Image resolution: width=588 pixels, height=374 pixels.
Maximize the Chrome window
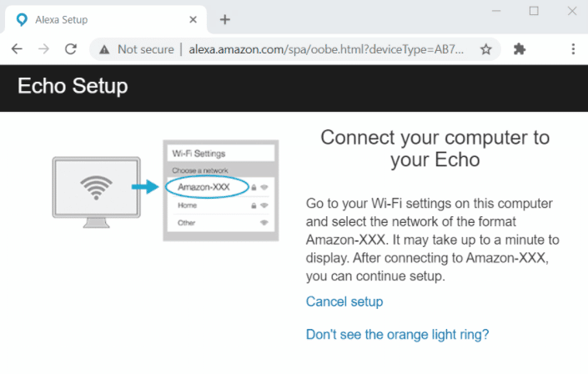534,11
